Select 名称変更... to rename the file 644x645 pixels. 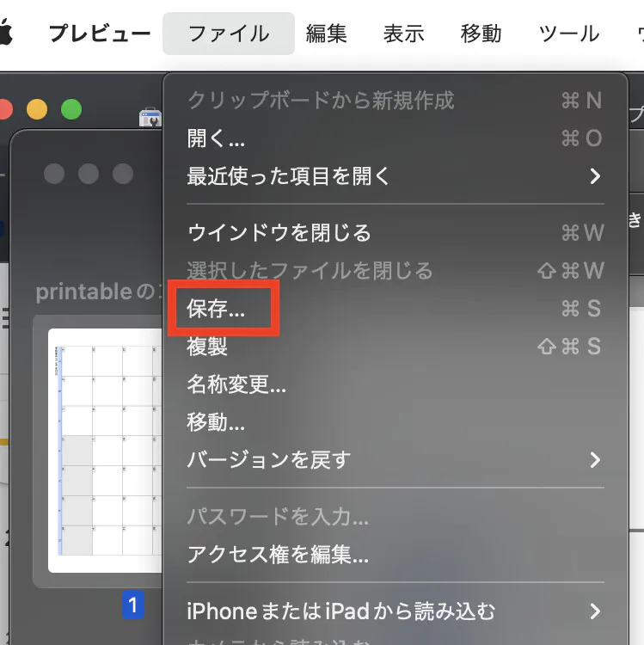(236, 384)
